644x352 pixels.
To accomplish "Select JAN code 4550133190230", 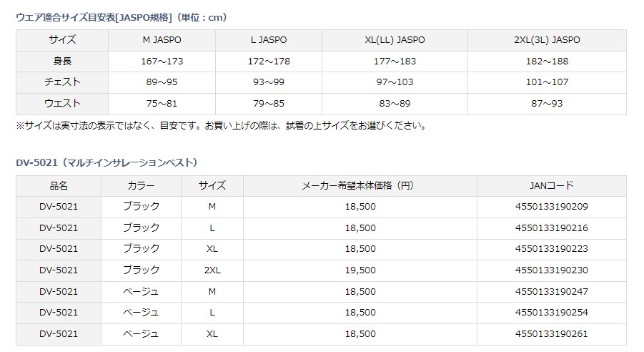I will 552,270.
